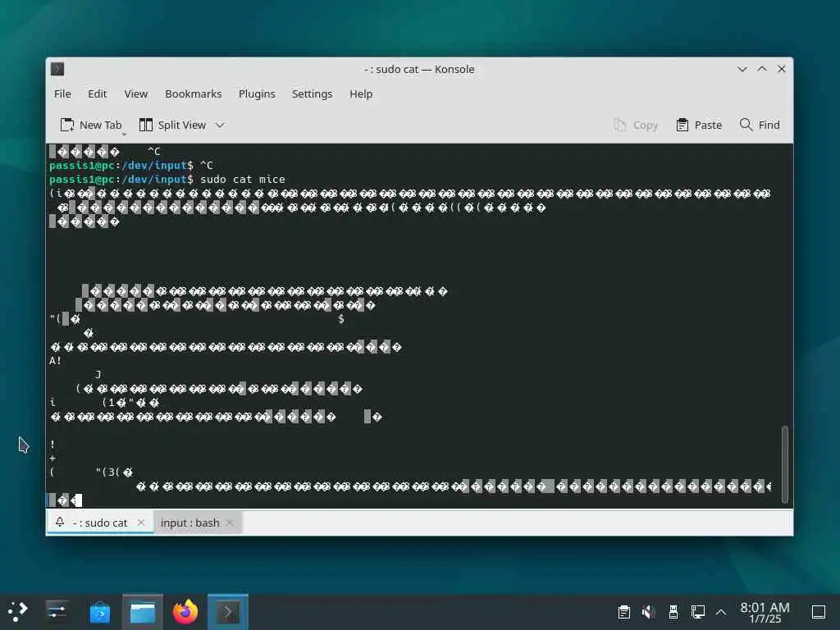Click the bell activity icon on tab

pos(60,522)
